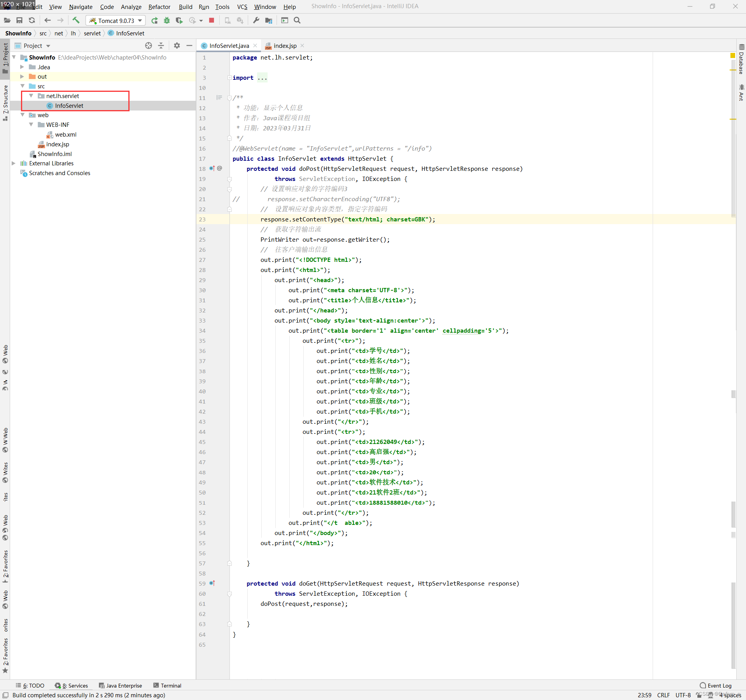Viewport: 746px width, 700px height.
Task: Click the Open file toolbar icon
Action: point(7,20)
